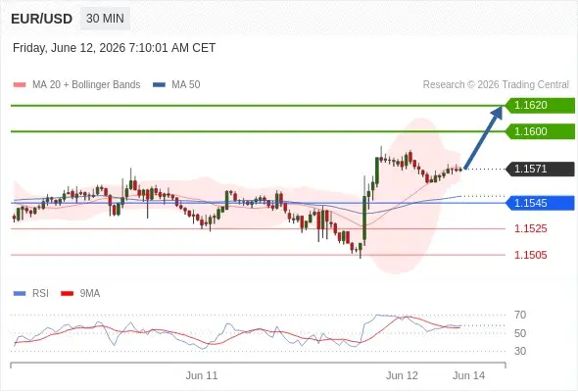Select the 30 MIN timeframe button
Image resolution: width=578 pixels, height=392 pixels.
pos(105,19)
